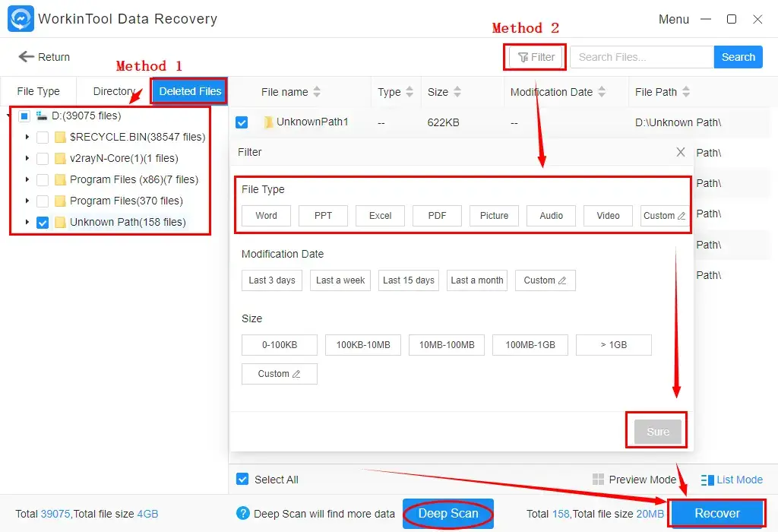Screen dimensions: 778x532
Task: Click the WorkinTool app logo icon
Action: (x=21, y=19)
